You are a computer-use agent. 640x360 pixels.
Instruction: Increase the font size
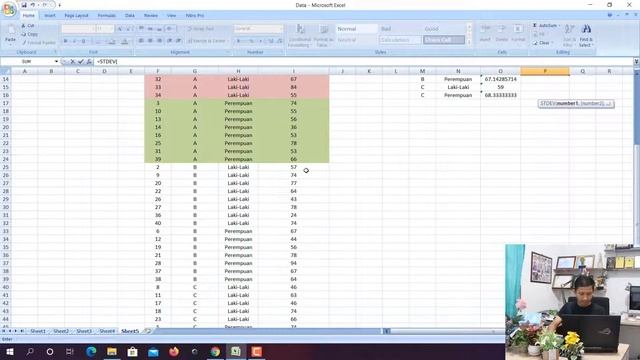(120, 29)
